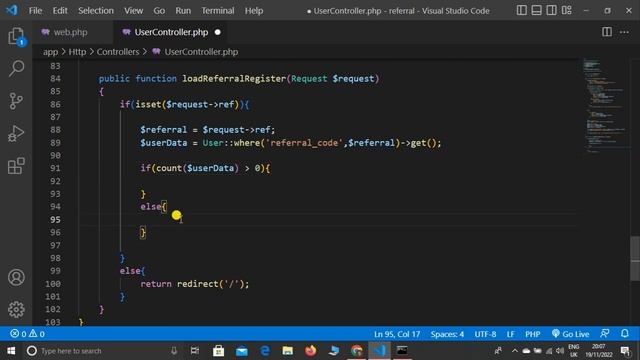Expand the app breadcrumb
640x360 pixels.
[x=51, y=52]
